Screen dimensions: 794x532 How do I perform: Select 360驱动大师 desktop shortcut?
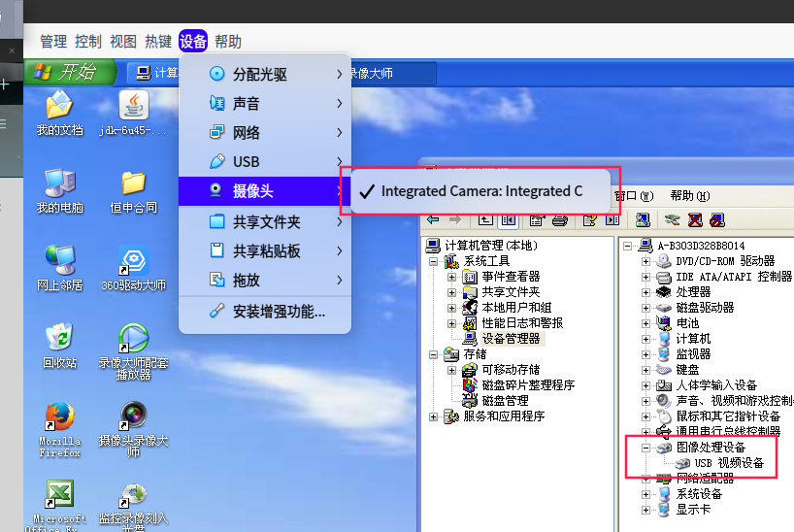133,269
